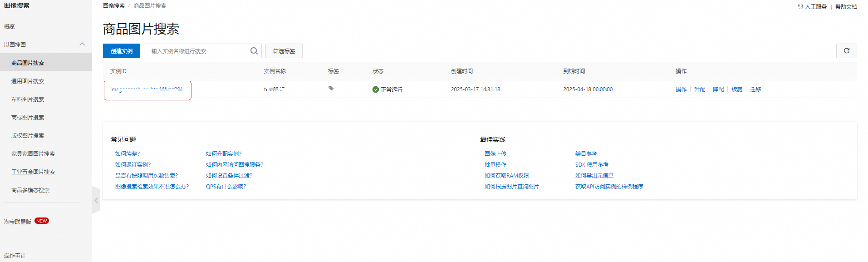Click expiry time 2025-04-18 00:00:00
The height and width of the screenshot is (262, 868).
click(588, 89)
